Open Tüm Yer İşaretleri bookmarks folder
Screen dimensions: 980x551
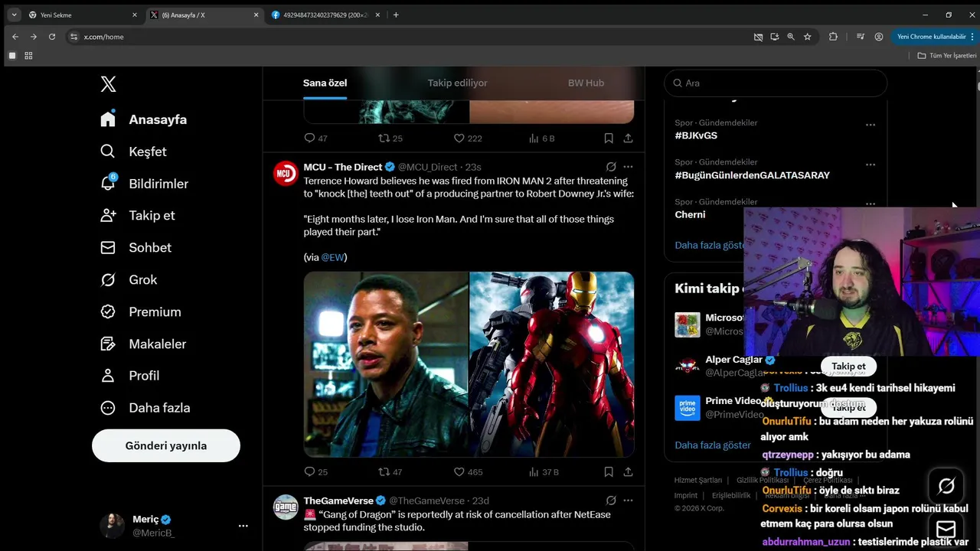pos(947,55)
